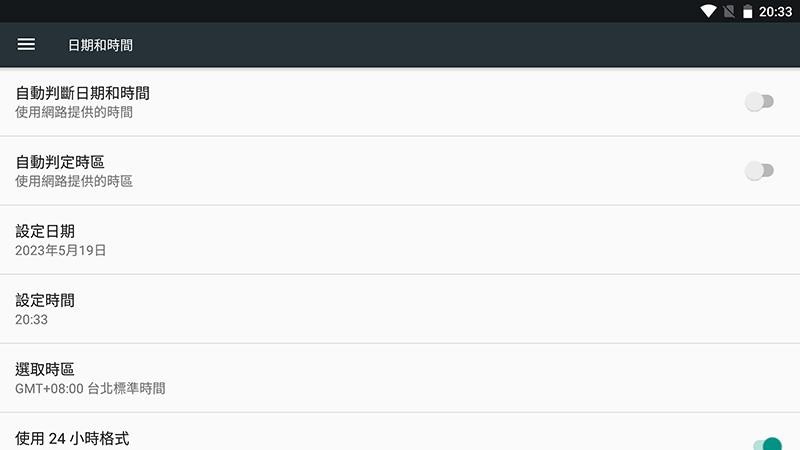800x450 pixels.
Task: Enable 自動判斷日期和時間 switch
Action: coord(759,102)
